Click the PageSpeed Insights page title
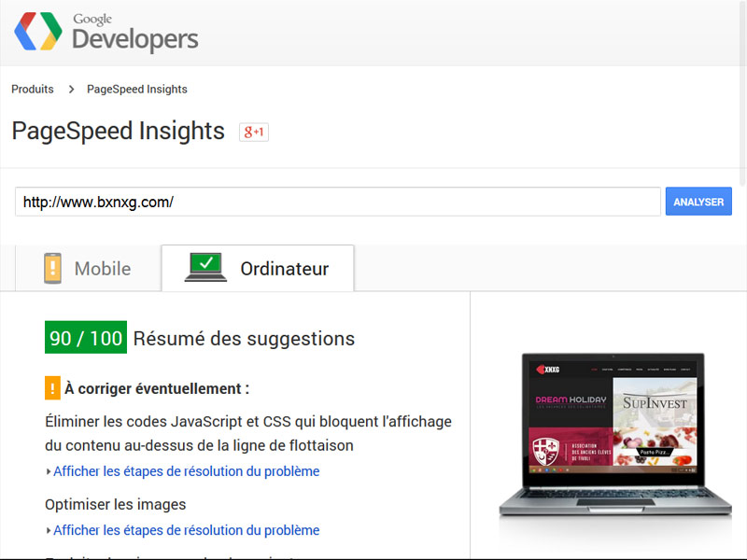Screen dimensions: 747x560 (x=119, y=131)
